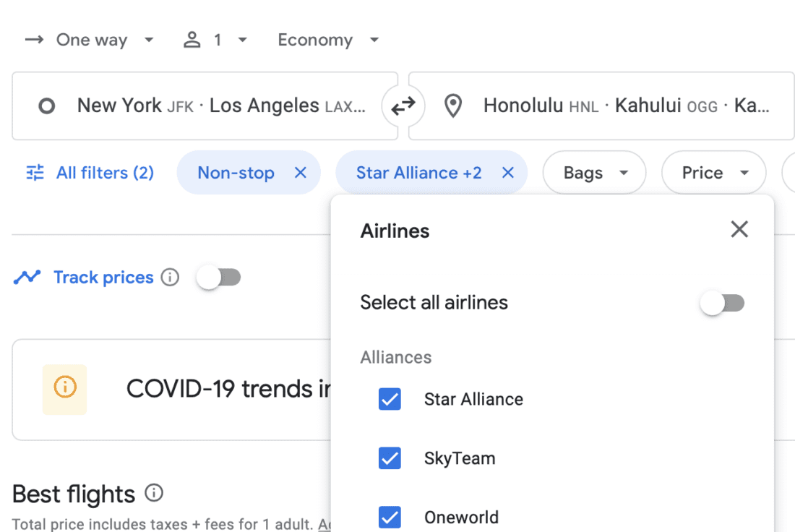This screenshot has width=795, height=532.
Task: Click the Alliances section label
Action: (x=396, y=358)
